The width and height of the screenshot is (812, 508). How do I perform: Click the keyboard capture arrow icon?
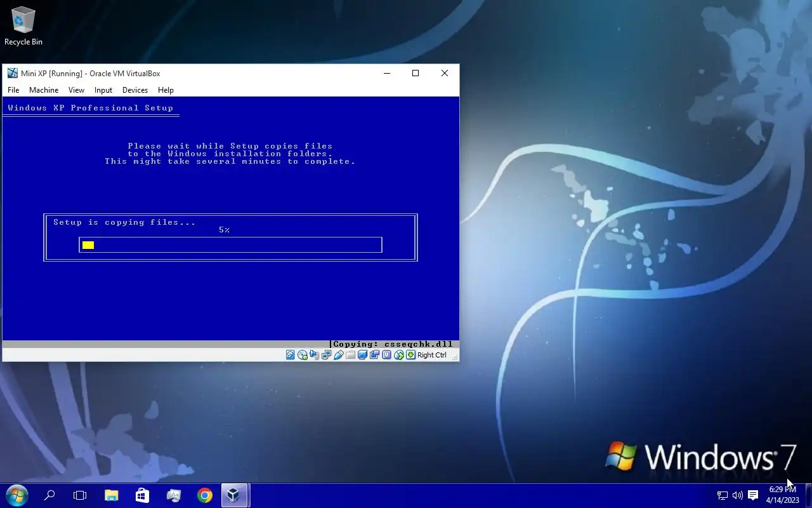click(x=410, y=355)
